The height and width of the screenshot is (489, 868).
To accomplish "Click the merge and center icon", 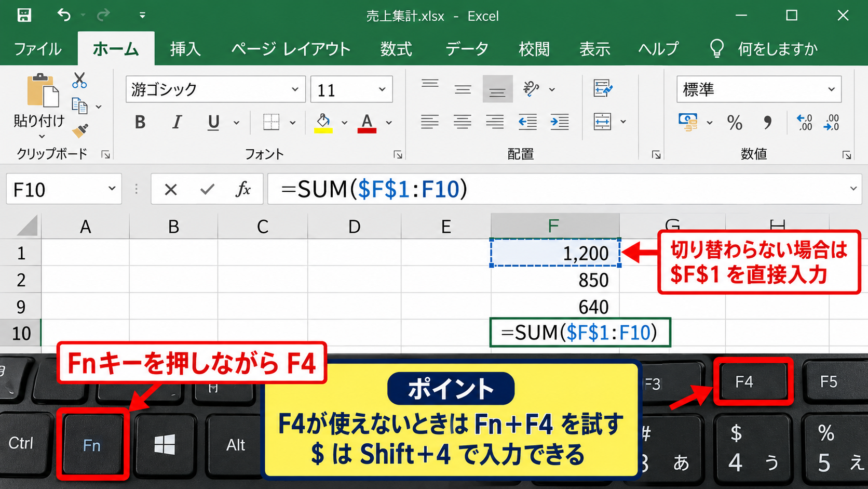I will pos(602,122).
